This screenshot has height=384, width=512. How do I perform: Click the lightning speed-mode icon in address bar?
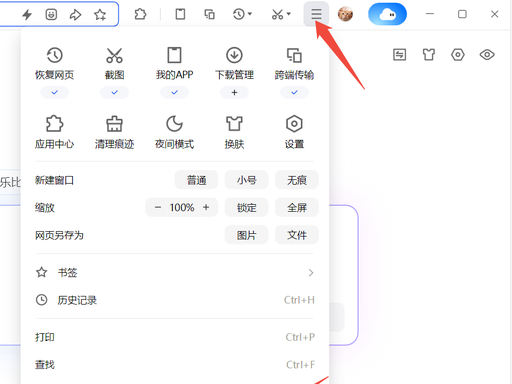coord(27,14)
